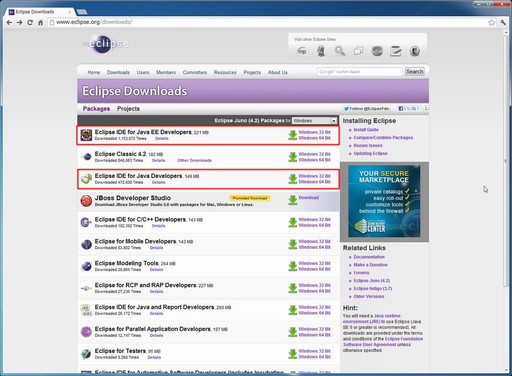Click the Parallel Application Developers purple icon

[x=86, y=332]
